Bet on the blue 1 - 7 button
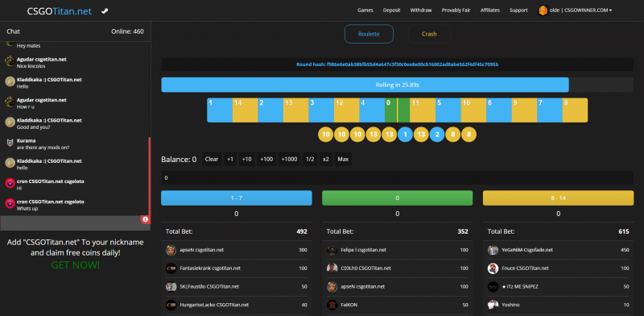 tap(237, 198)
